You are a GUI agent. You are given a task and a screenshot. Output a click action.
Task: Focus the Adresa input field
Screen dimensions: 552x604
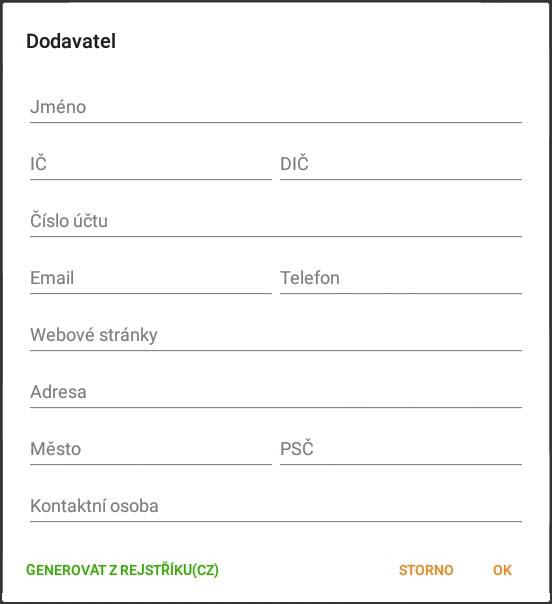click(x=276, y=393)
